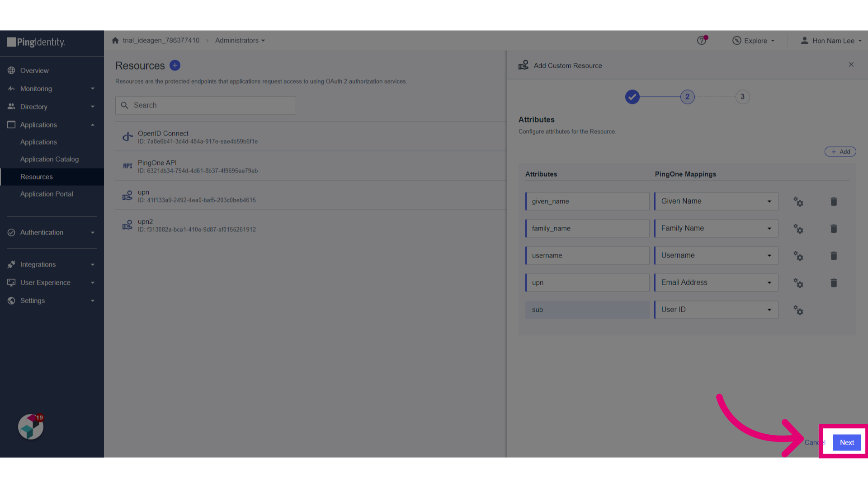Open the upn resource row

pyautogui.click(x=311, y=195)
